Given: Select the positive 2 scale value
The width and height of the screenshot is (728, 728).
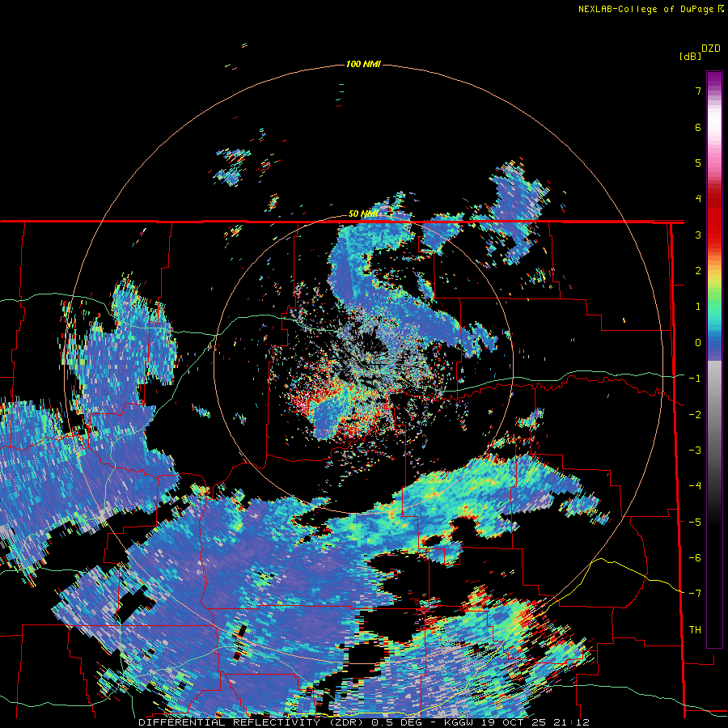Looking at the screenshot, I should coord(698,271).
